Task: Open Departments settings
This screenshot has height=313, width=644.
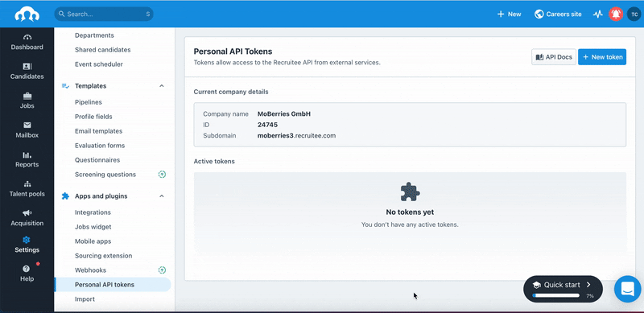Action: (94, 35)
